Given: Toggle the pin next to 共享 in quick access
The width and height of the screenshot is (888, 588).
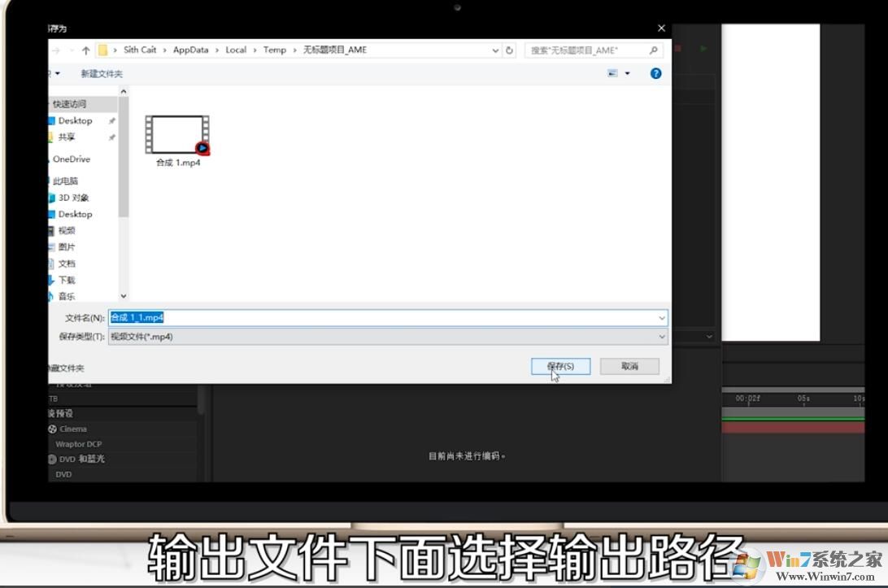Looking at the screenshot, I should coord(111,137).
